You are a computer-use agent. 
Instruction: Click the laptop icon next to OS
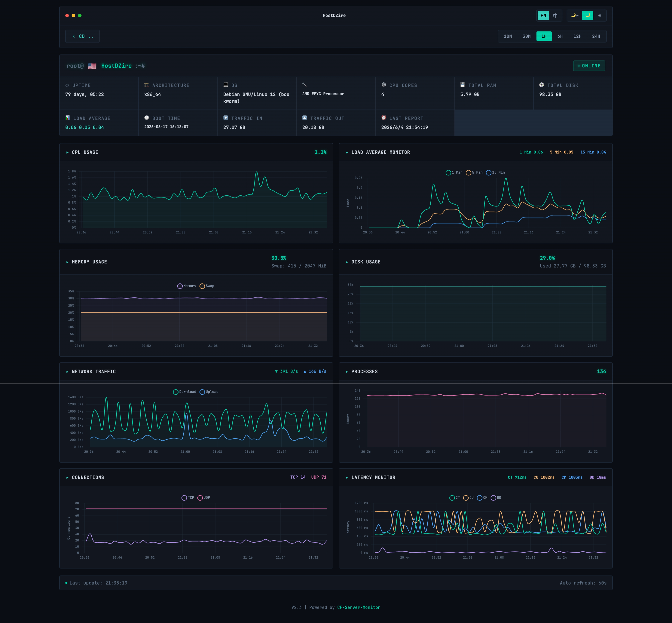(226, 85)
